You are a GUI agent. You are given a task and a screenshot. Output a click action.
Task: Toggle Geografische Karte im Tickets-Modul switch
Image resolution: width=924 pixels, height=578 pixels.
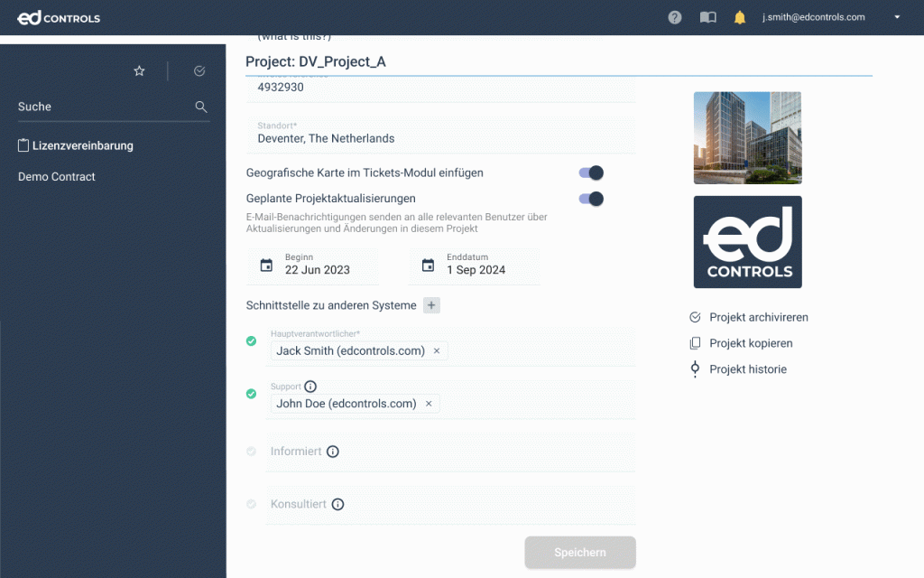591,172
